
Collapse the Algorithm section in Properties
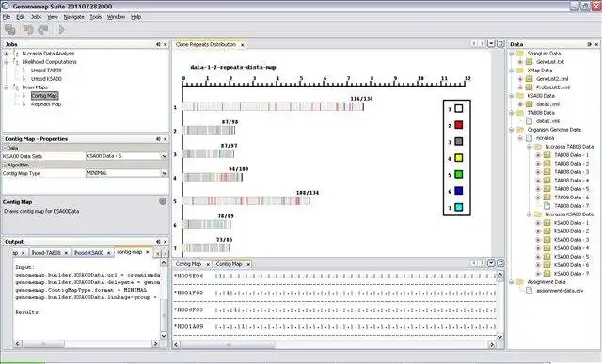click(x=5, y=165)
